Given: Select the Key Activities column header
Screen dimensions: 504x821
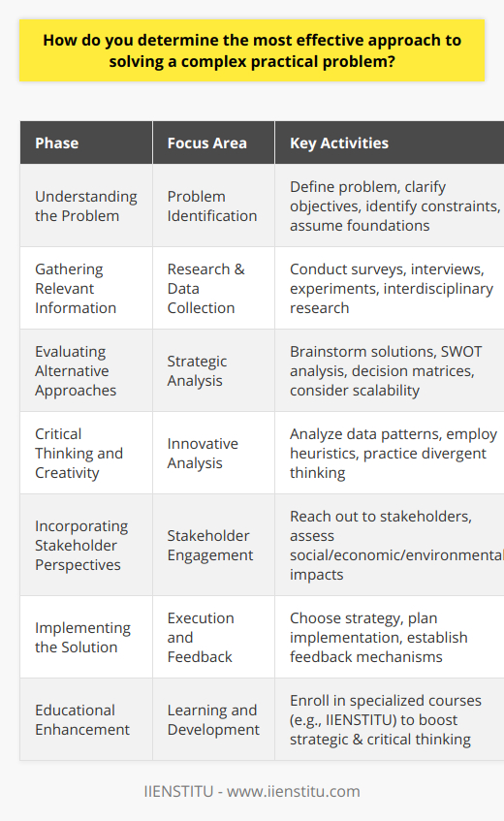Looking at the screenshot, I should pyautogui.click(x=390, y=142).
